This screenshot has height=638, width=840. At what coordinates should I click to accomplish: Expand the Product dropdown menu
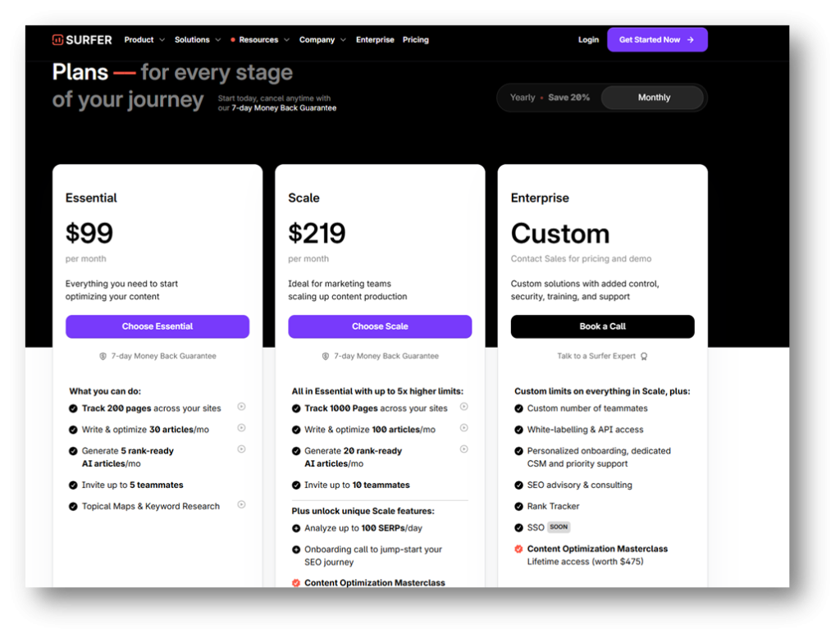[x=144, y=39]
